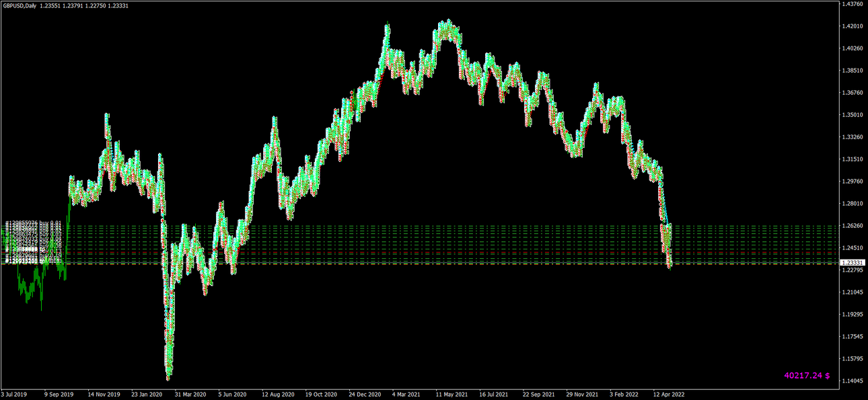The height and width of the screenshot is (400, 868).
Task: Click the magenta 40217.24 $ balance label
Action: tap(807, 375)
